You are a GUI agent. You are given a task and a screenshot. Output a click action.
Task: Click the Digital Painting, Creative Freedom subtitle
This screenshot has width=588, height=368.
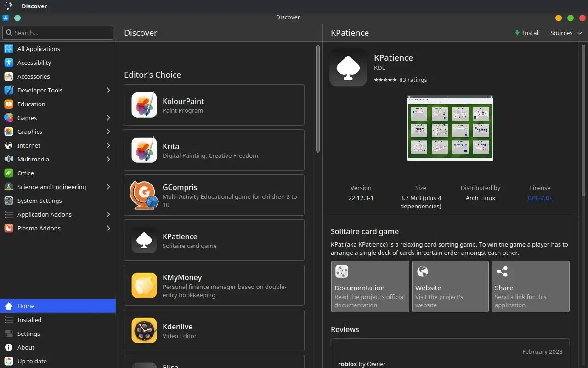pos(210,155)
